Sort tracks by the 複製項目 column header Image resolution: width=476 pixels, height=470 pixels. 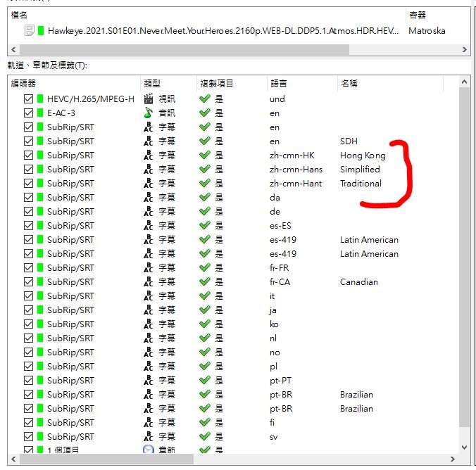[x=232, y=84]
